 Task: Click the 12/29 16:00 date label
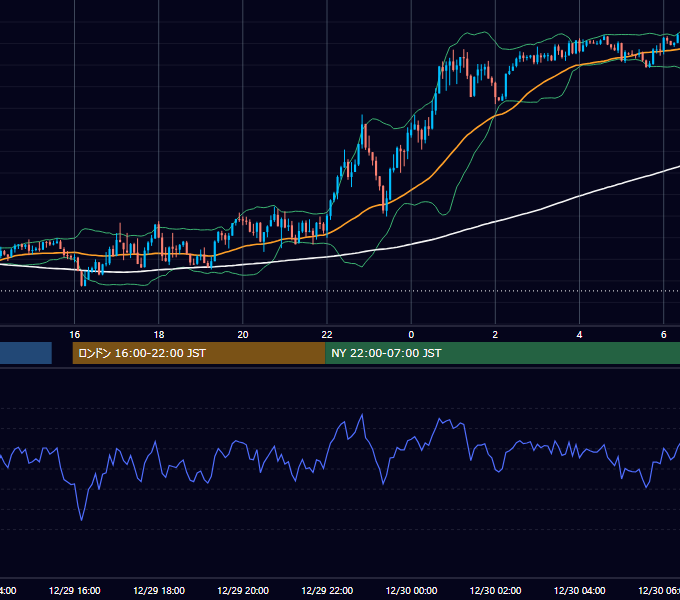click(x=75, y=590)
